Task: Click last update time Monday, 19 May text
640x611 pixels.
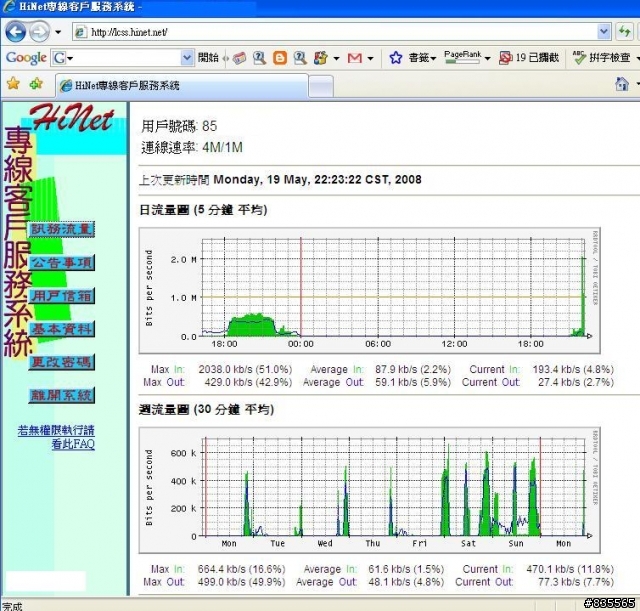Action: point(318,180)
